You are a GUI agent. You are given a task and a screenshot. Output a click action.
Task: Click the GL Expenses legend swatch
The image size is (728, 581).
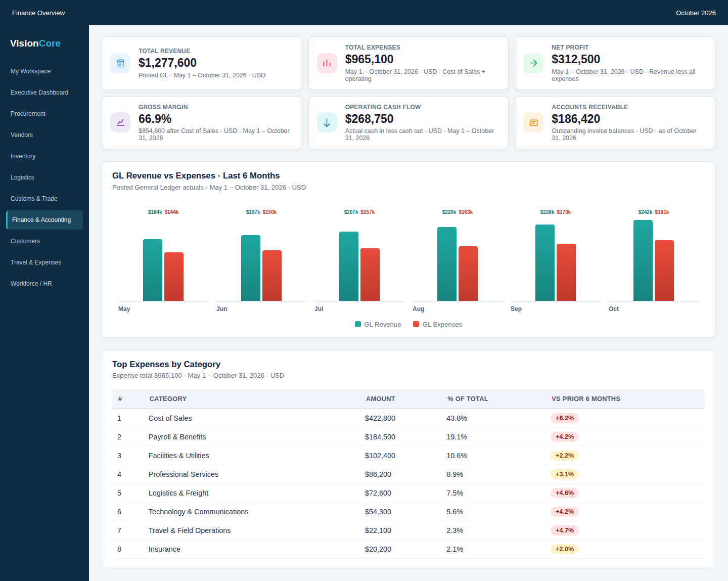[416, 325]
